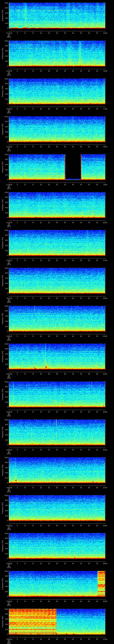Click the "5:14:00" start time label
The height and width of the screenshot is (644, 114).
tap(9, 33)
